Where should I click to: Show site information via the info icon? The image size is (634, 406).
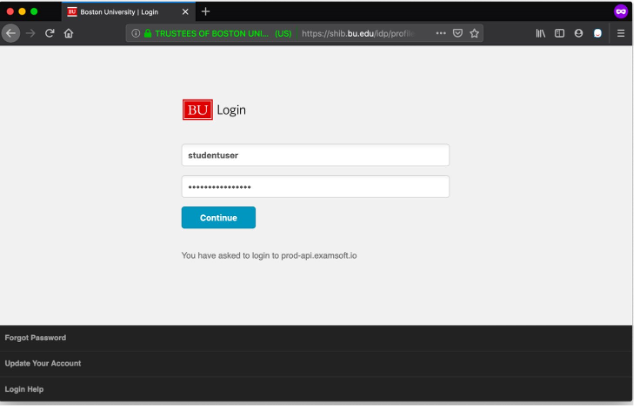click(136, 33)
